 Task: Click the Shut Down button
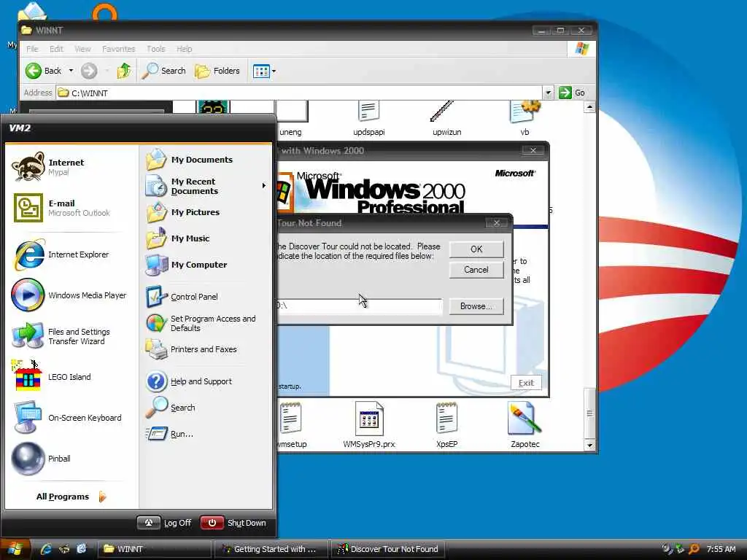point(233,523)
